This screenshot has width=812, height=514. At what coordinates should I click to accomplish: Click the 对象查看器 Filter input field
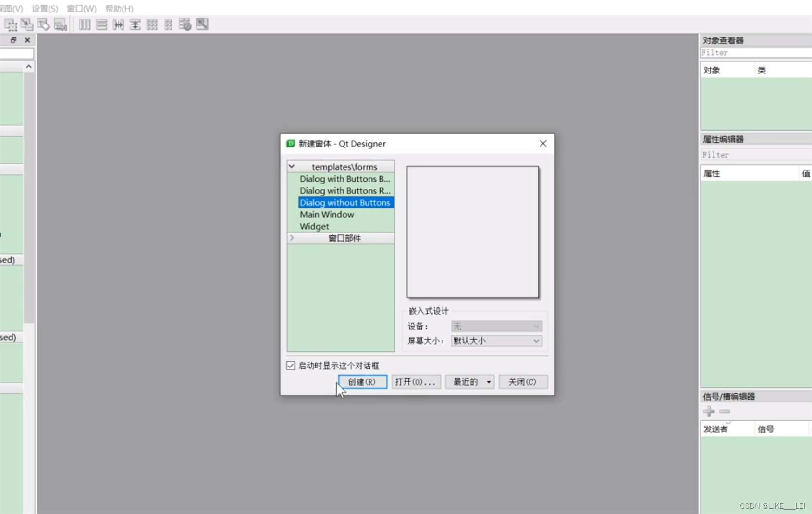[756, 53]
